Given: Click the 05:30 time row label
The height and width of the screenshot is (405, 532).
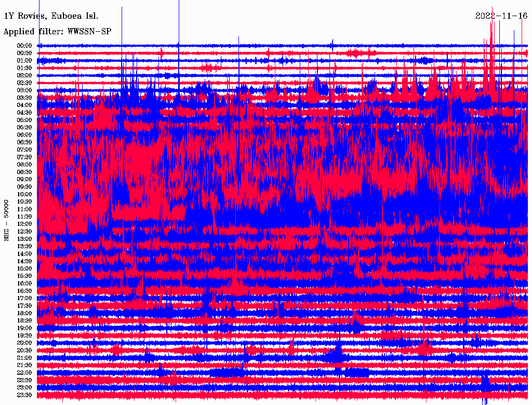Looking at the screenshot, I should coord(24,128).
